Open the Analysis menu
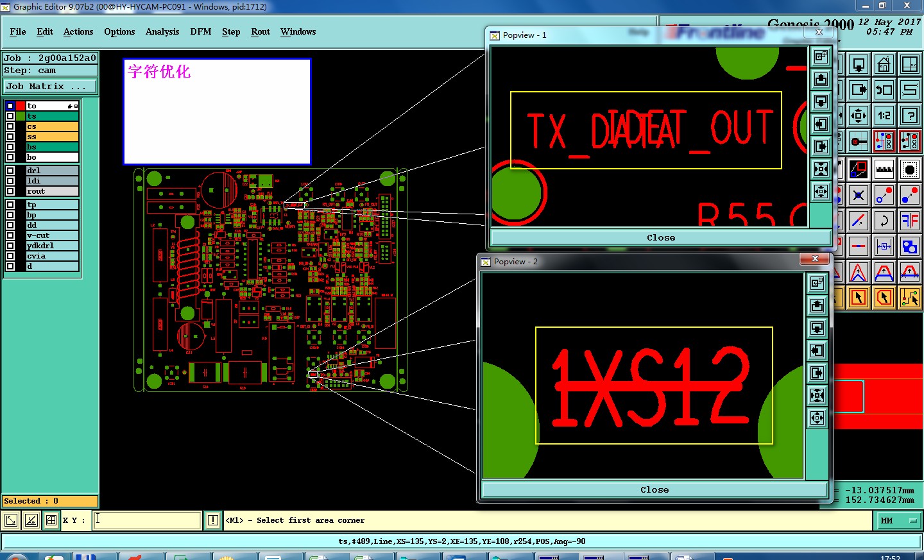The width and height of the screenshot is (924, 560). 162,31
